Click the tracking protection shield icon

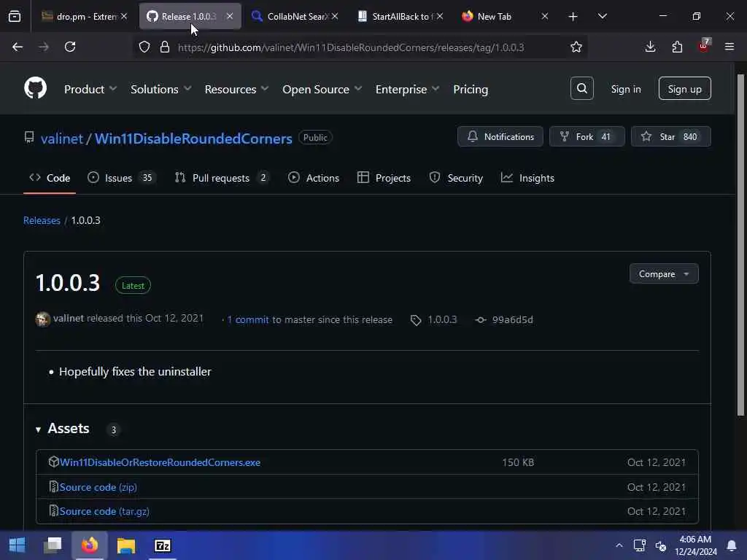(x=144, y=47)
